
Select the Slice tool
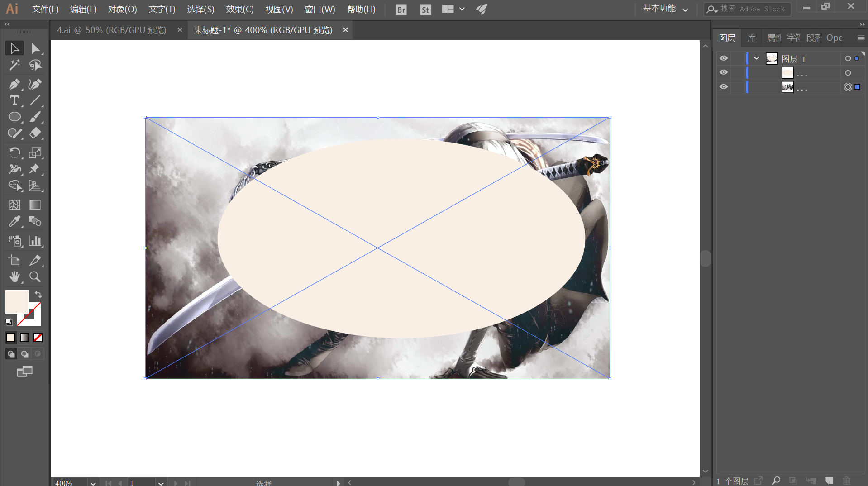point(35,260)
